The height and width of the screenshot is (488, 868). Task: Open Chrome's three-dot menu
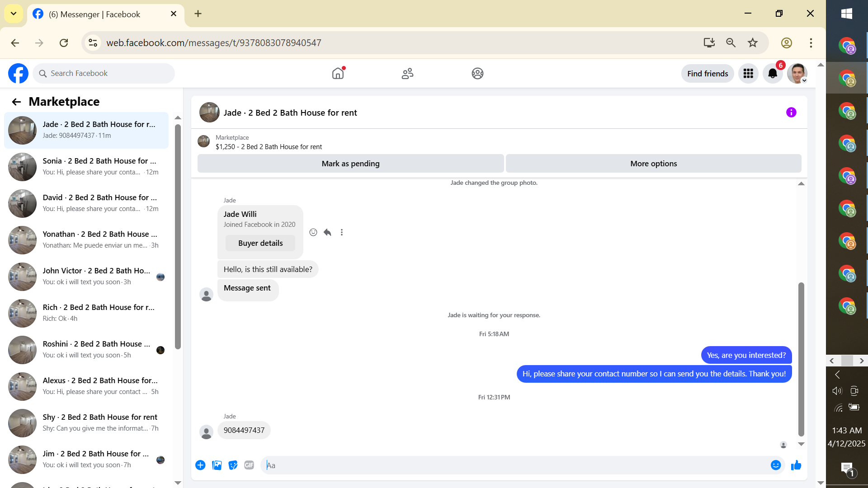811,42
